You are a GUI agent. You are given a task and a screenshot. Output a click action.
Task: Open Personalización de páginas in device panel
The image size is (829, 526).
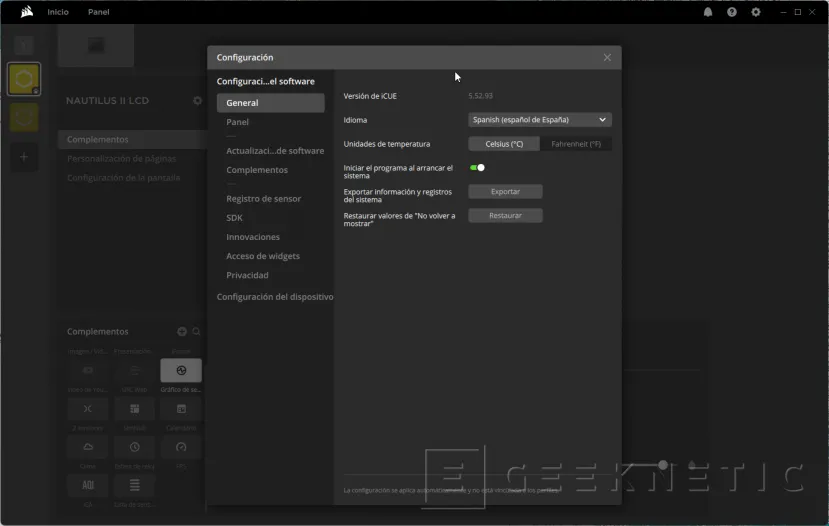tap(122, 159)
